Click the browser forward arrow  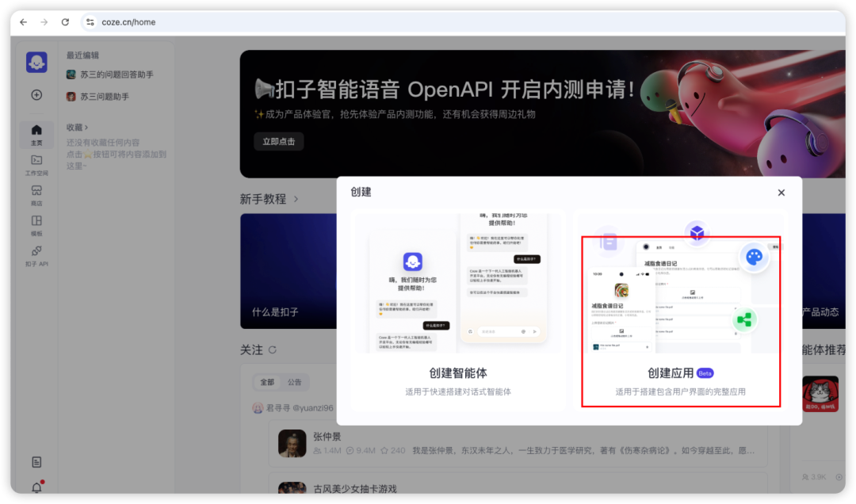(44, 22)
